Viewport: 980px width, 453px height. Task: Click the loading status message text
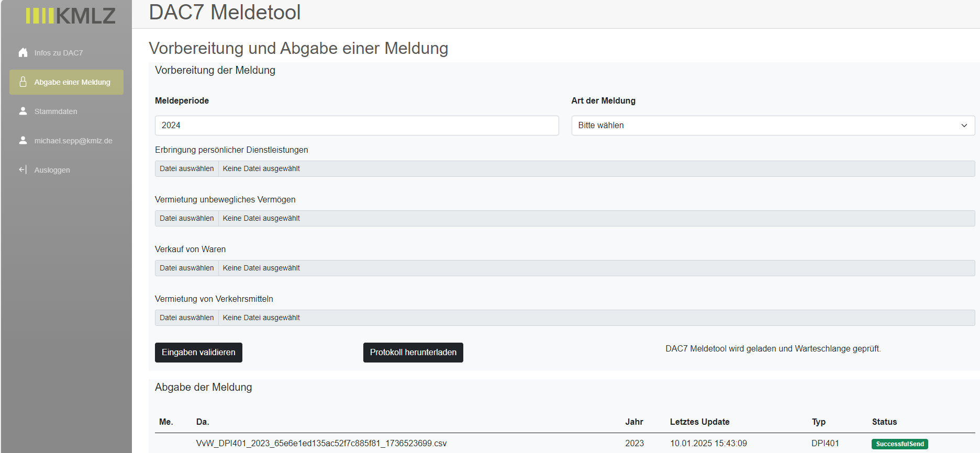[773, 349]
